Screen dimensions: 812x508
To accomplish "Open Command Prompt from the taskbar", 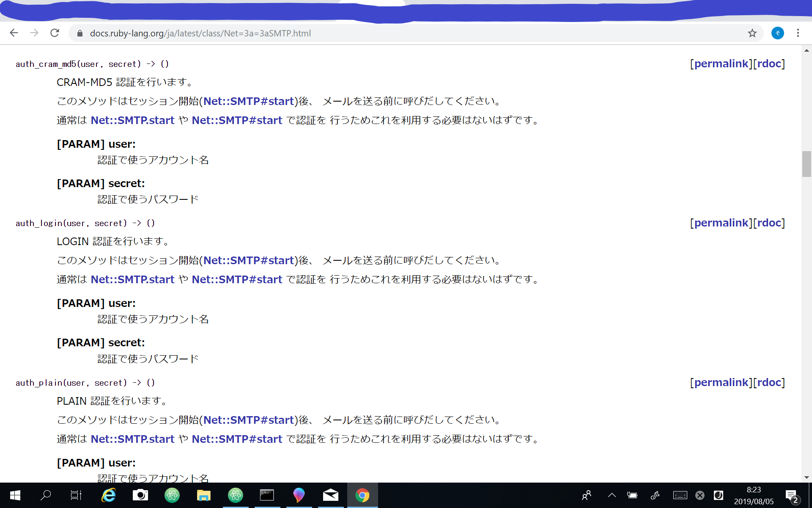I will point(267,495).
